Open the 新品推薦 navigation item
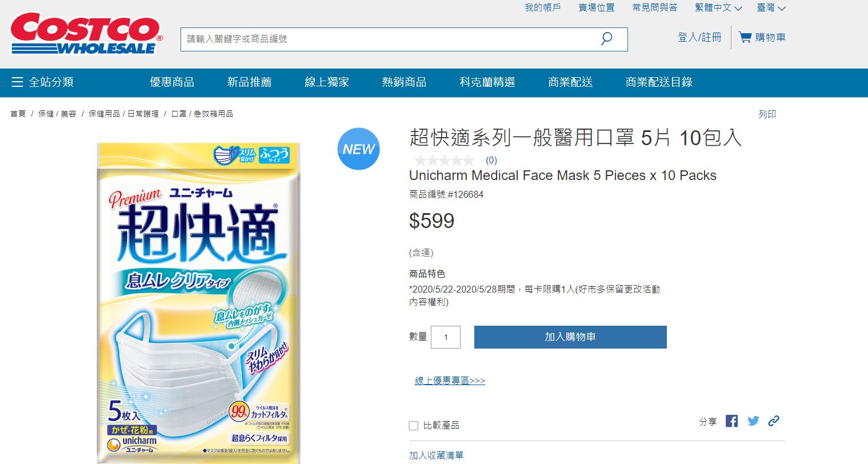Screen dimensions: 868x464 pos(249,82)
